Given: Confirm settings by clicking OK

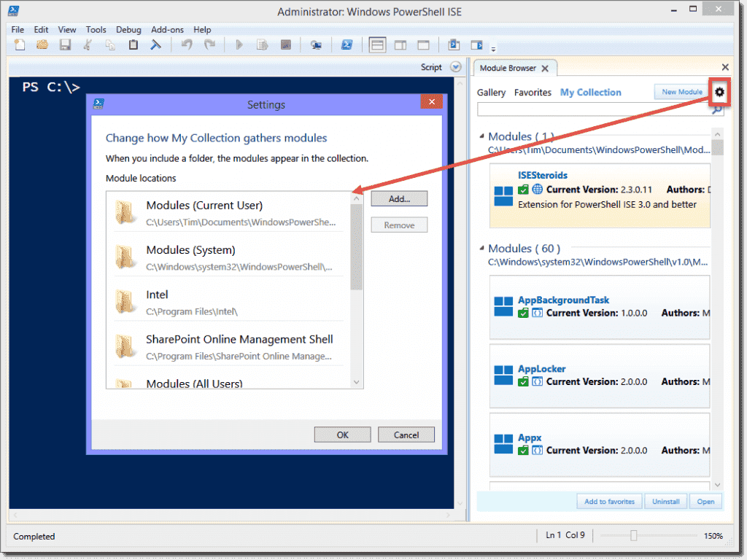Looking at the screenshot, I should point(342,434).
